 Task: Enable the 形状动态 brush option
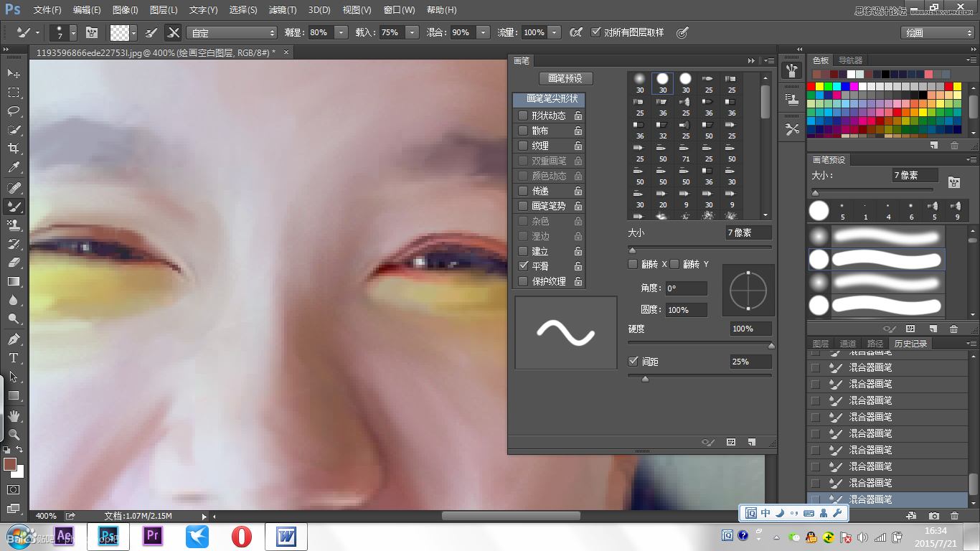(523, 115)
